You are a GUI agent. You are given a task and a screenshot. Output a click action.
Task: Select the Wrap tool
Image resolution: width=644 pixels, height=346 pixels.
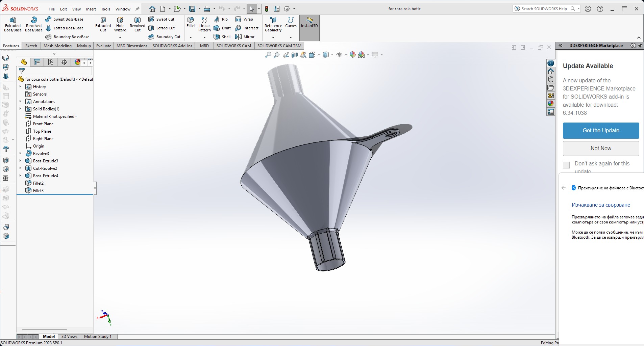pyautogui.click(x=244, y=19)
